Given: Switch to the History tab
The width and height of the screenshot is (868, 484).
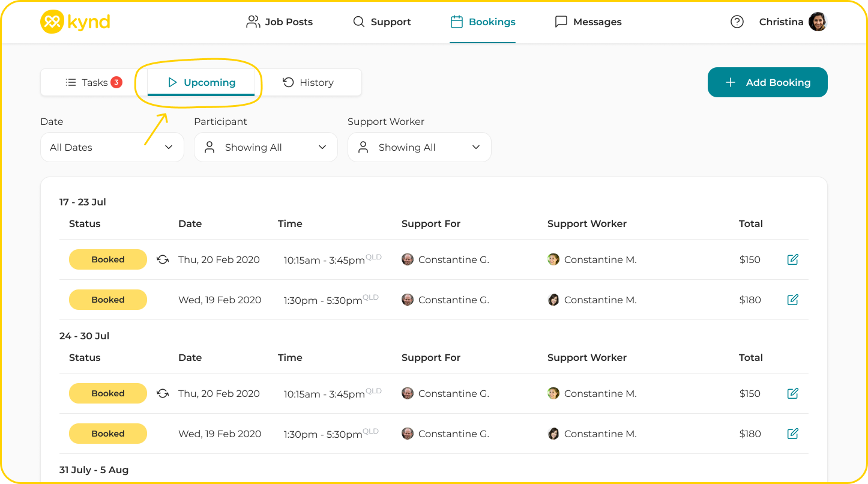Looking at the screenshot, I should point(309,82).
